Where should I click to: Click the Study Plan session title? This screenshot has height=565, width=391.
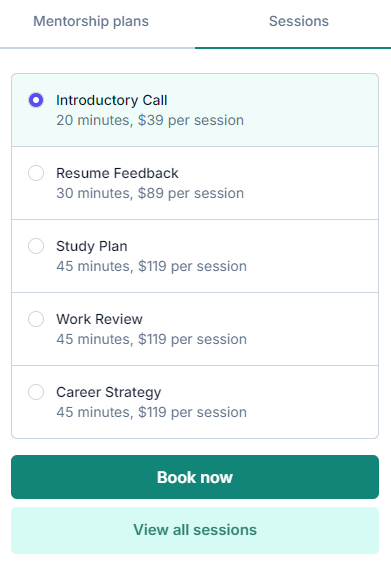92,246
